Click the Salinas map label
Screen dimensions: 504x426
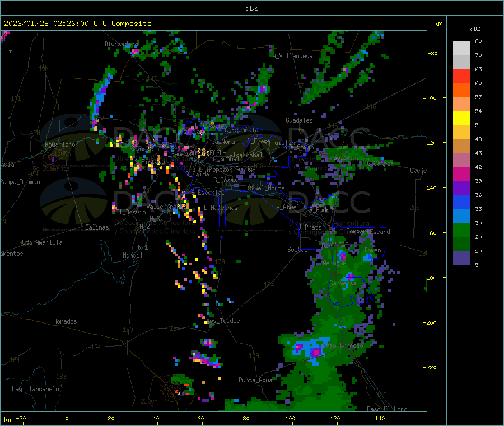coord(97,227)
